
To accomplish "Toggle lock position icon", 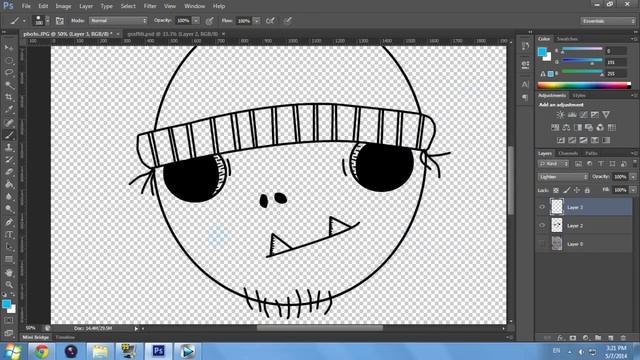I will coord(577,190).
